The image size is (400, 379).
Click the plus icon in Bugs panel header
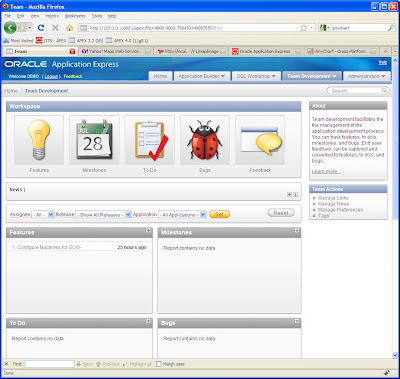point(297,321)
